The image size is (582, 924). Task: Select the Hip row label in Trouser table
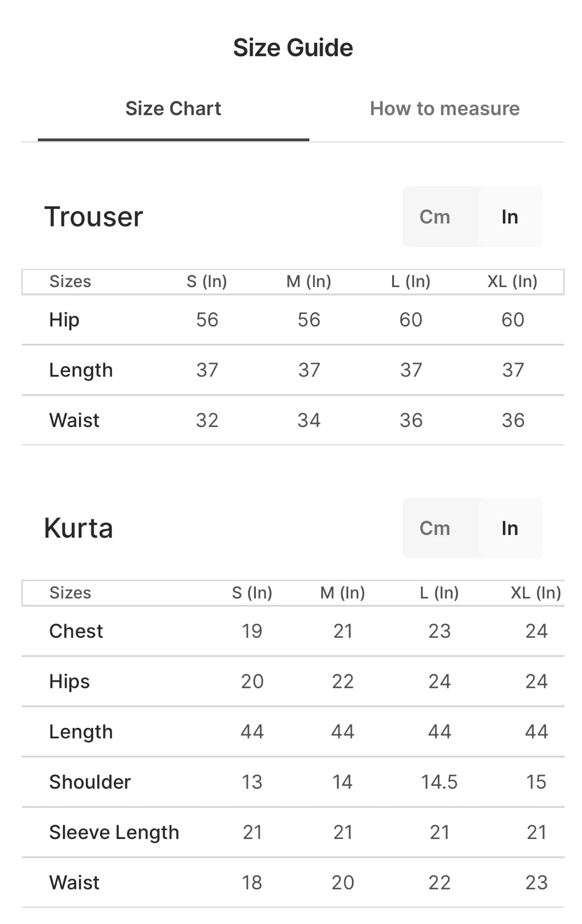[x=64, y=320]
